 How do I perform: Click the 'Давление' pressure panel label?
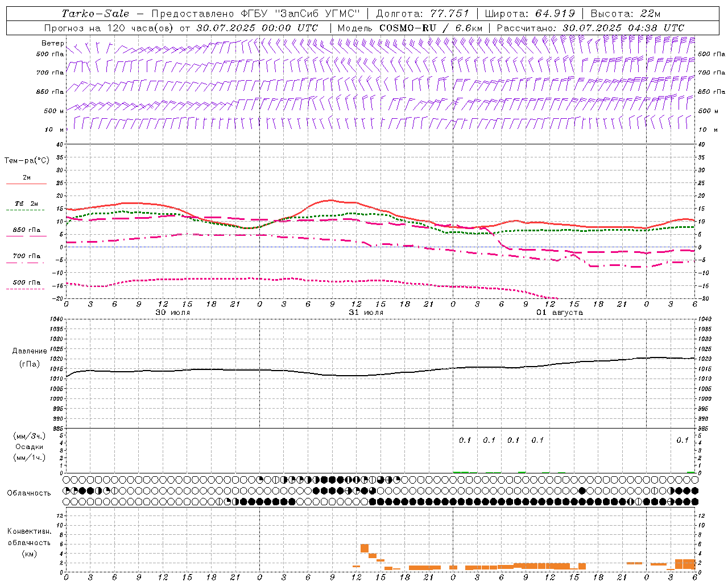pyautogui.click(x=30, y=351)
